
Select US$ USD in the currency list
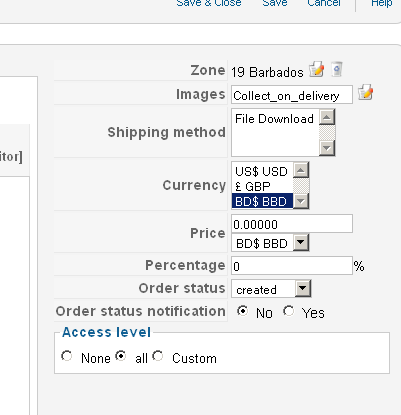(x=262, y=171)
